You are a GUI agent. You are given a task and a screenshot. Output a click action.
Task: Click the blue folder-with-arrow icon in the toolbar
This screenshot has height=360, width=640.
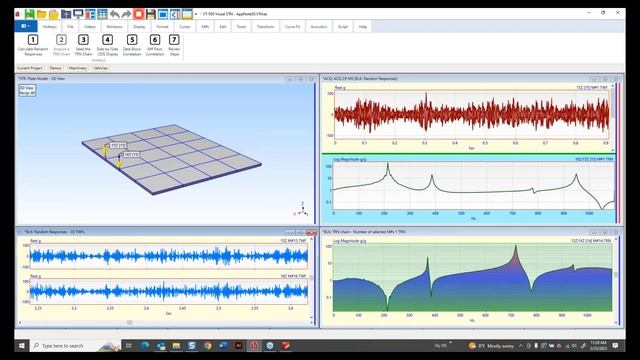[x=66, y=14]
